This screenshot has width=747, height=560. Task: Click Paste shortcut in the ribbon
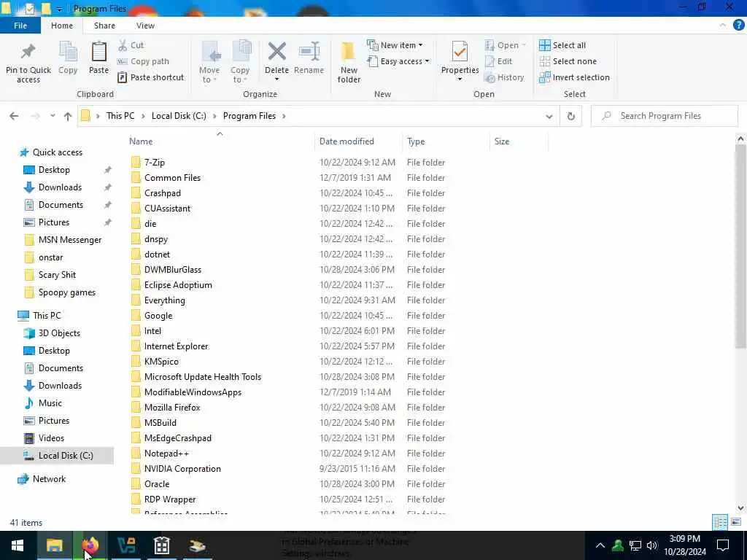(150, 77)
